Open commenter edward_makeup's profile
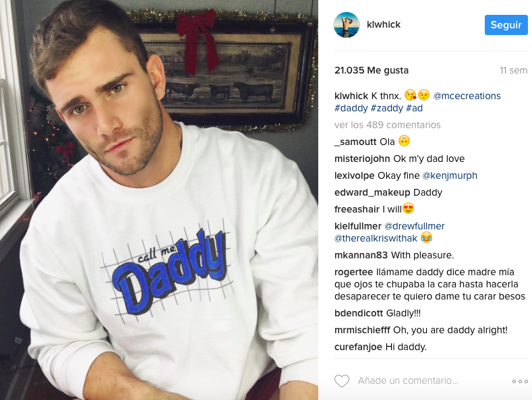Screen dimensions: 532x400 pos(372,192)
